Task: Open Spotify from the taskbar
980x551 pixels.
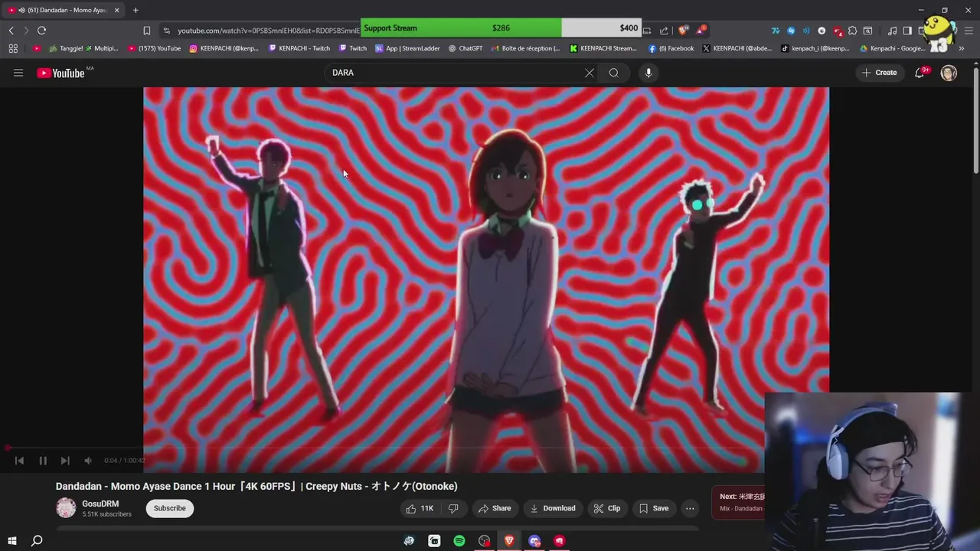Action: coord(459,541)
